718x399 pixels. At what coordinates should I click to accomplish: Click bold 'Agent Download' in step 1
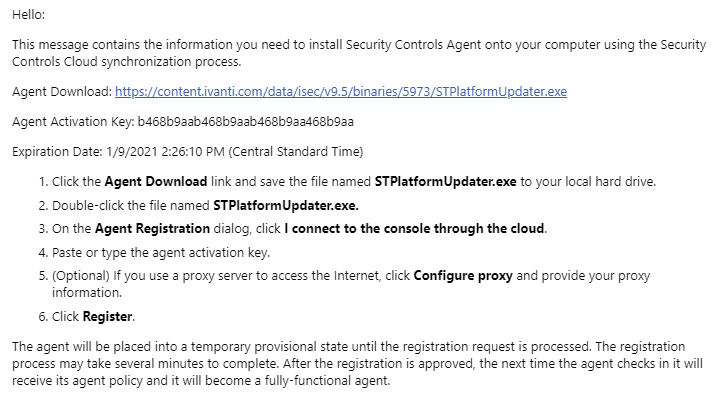[156, 182]
